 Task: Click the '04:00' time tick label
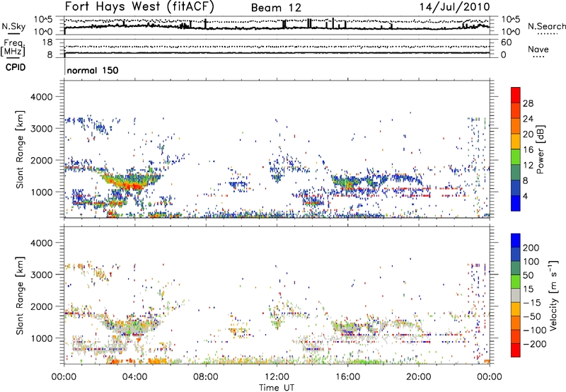pyautogui.click(x=134, y=377)
